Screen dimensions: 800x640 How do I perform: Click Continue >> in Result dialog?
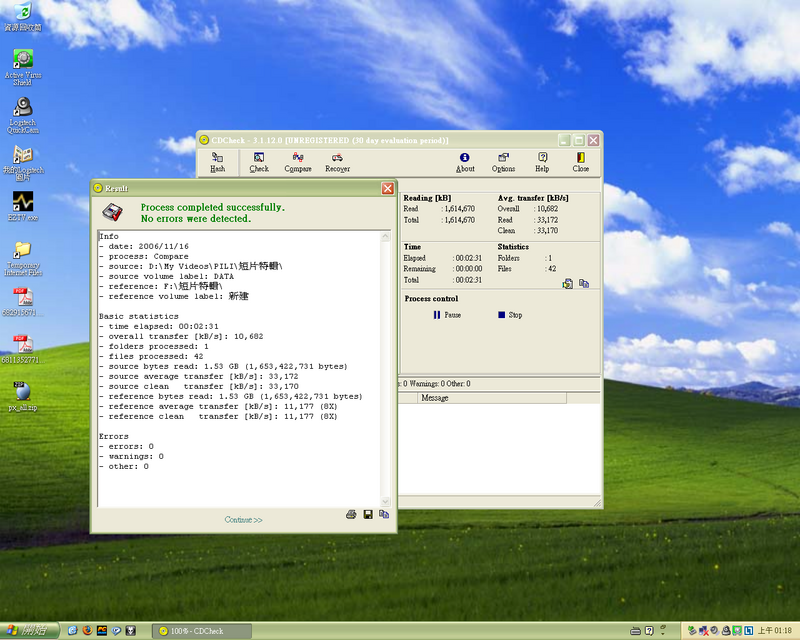[x=243, y=520]
